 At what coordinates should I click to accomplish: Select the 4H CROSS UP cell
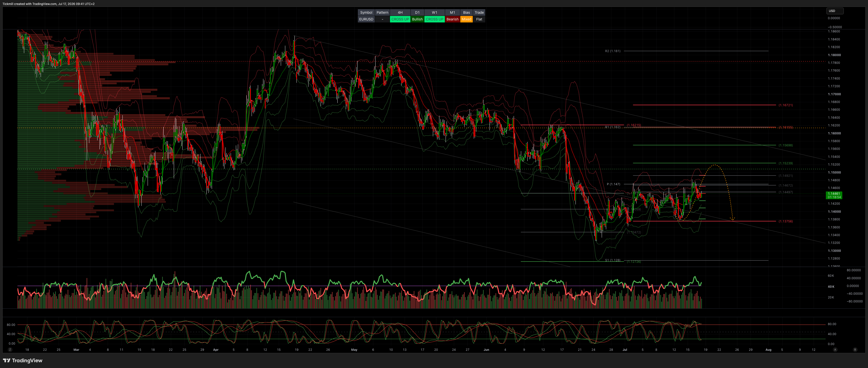[x=400, y=19]
